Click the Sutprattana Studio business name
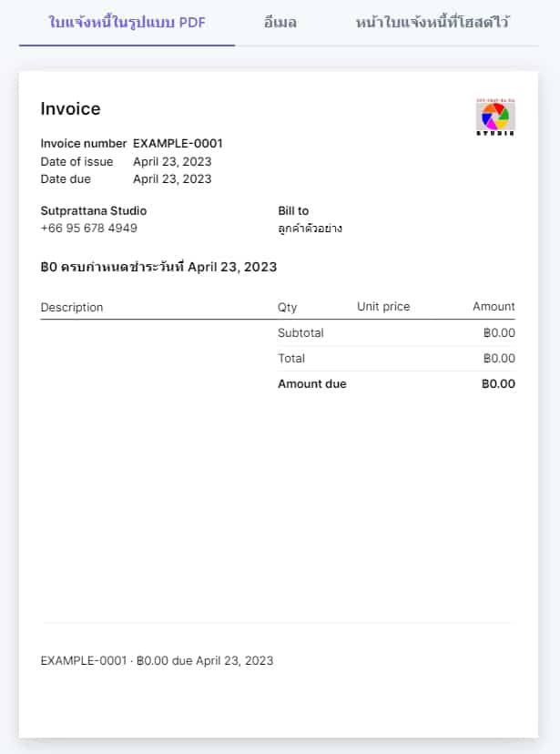 coord(94,210)
